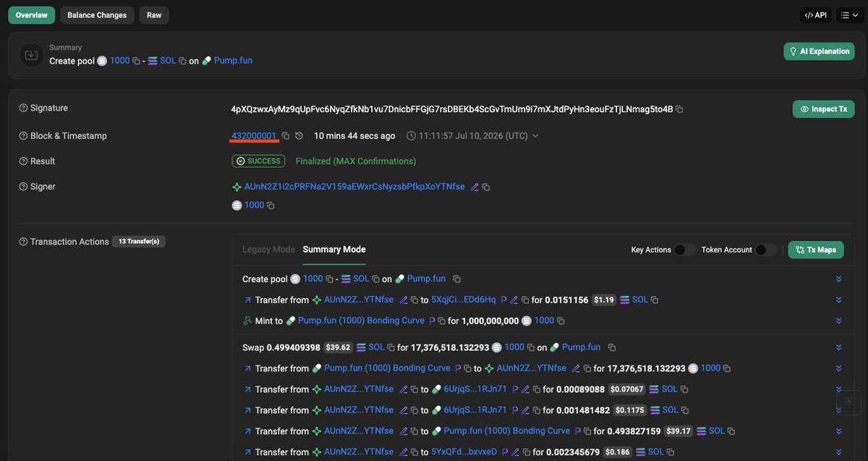The width and height of the screenshot is (868, 461).
Task: Toggle the Key Actions switch
Action: point(684,250)
